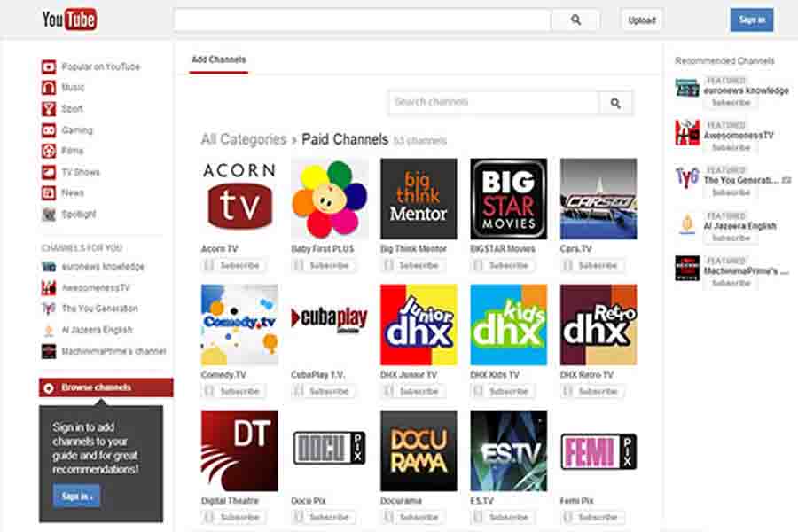
Task: Click The You Generation icon in sidebar
Action: click(x=49, y=309)
